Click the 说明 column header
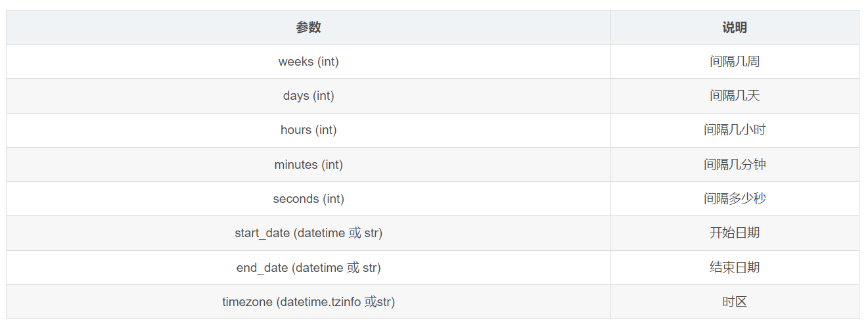The height and width of the screenshot is (329, 868). click(735, 28)
